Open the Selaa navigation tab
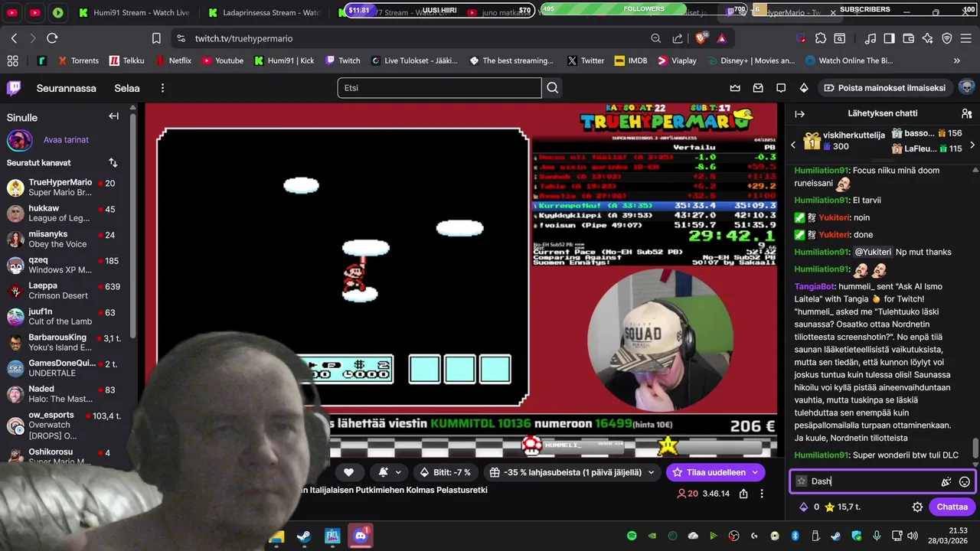Screen dimensions: 980x551 pyautogui.click(x=127, y=88)
